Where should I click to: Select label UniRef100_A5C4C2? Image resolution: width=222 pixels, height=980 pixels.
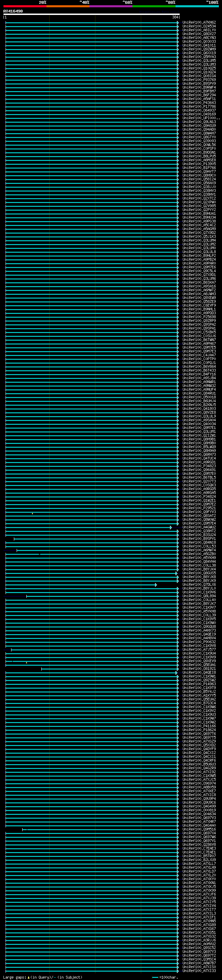point(199,225)
